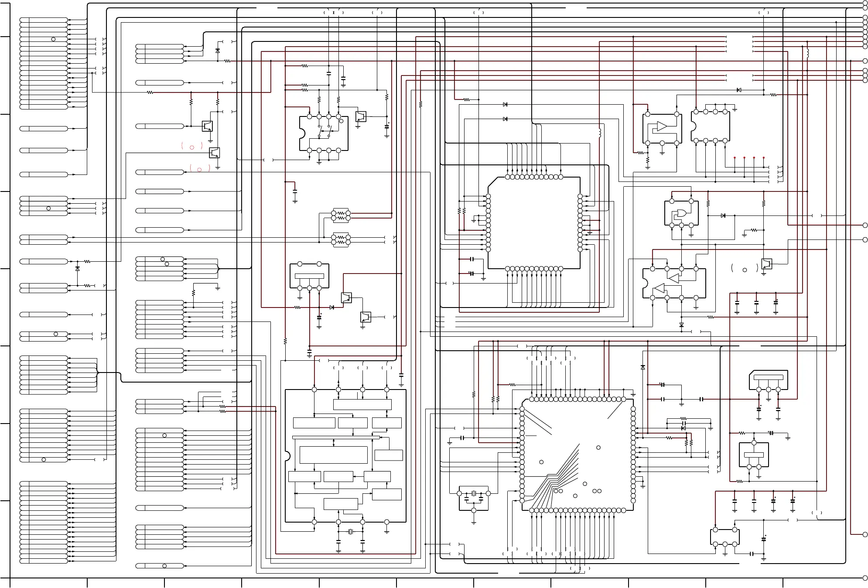Click the center of the 48-pin square chip
Image resolution: width=868 pixels, height=588 pixels.
click(534, 222)
